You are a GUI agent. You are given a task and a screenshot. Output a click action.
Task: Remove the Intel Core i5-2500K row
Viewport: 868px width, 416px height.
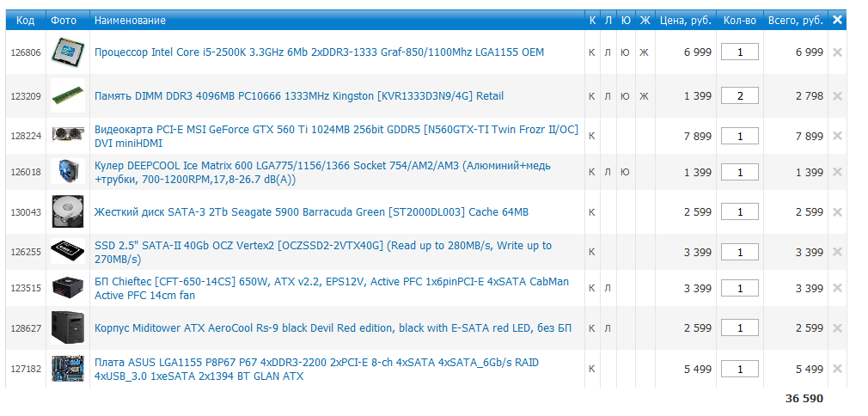837,52
